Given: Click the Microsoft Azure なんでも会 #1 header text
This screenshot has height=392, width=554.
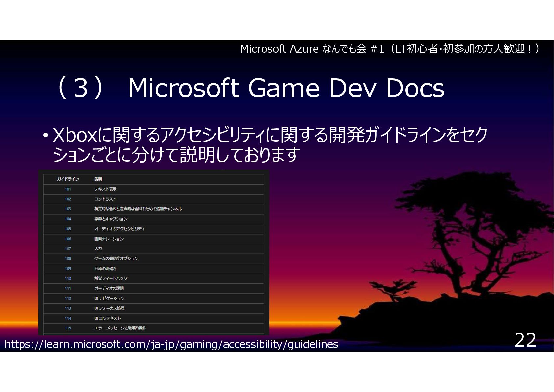Looking at the screenshot, I should [x=390, y=49].
